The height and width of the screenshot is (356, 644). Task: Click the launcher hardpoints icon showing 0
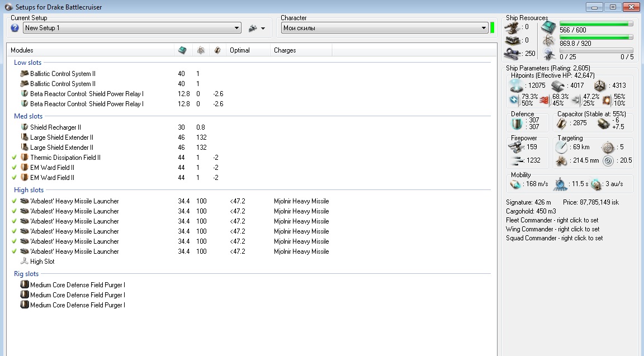(x=512, y=41)
